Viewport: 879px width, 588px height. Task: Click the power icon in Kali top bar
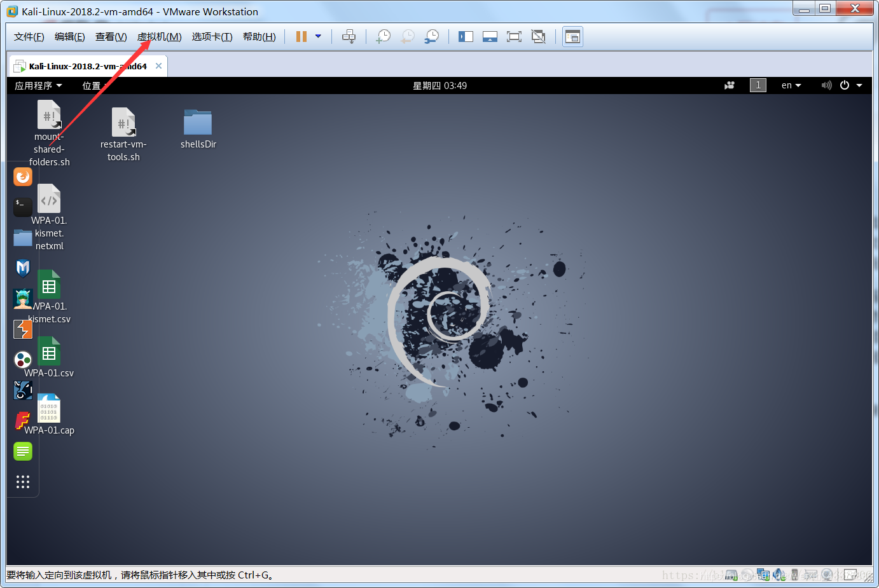(x=845, y=85)
